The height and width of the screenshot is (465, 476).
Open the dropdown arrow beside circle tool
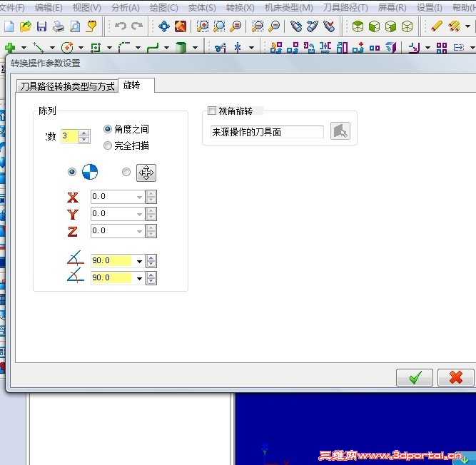[x=81, y=48]
